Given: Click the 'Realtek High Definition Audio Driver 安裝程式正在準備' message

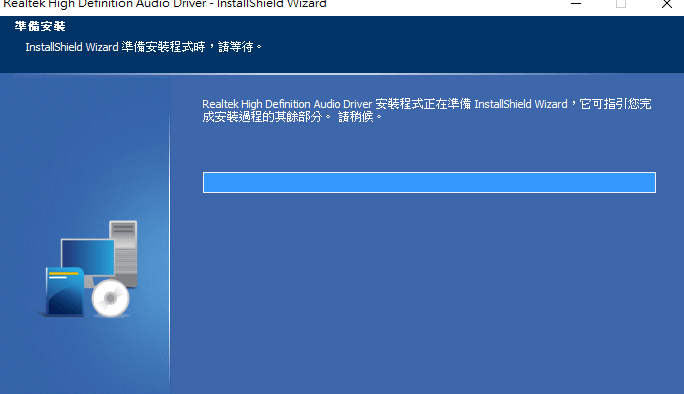Looking at the screenshot, I should coord(427,110).
